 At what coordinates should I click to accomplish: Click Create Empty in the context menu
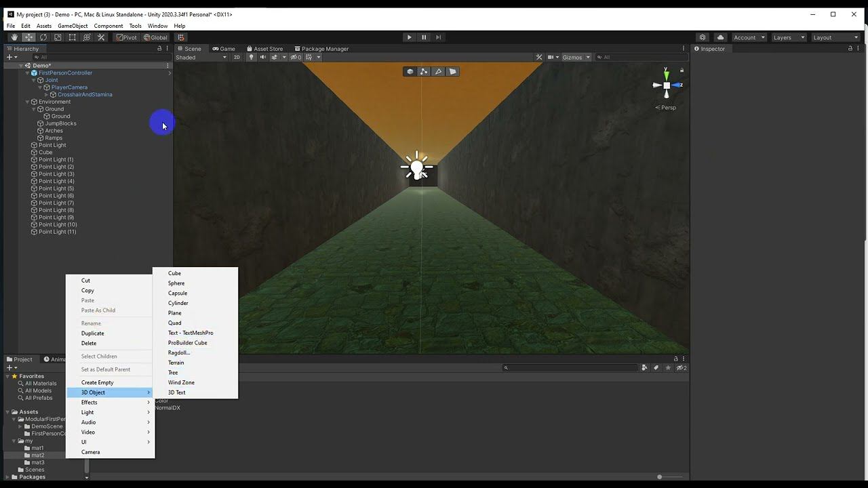[111, 382]
